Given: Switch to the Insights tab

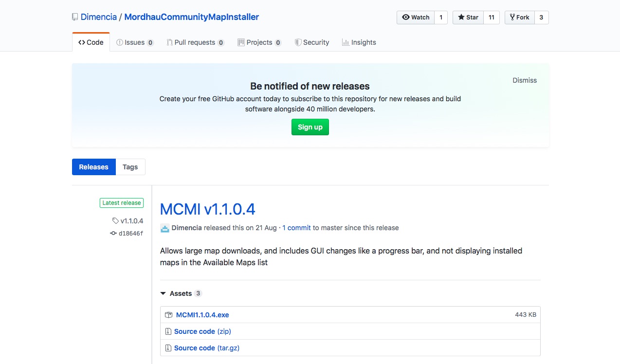Looking at the screenshot, I should 359,42.
